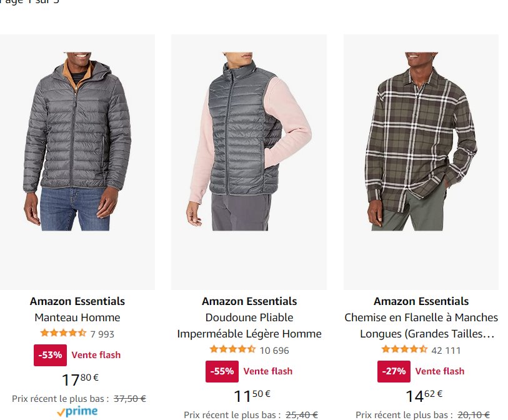
Task: Click the Chemise en Flanelle star rating
Action: (x=404, y=349)
